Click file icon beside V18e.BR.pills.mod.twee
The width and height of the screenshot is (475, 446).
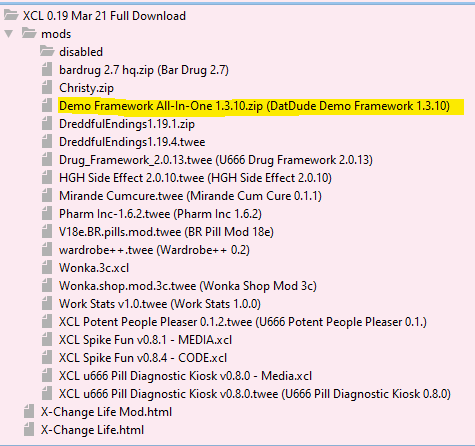[47, 232]
